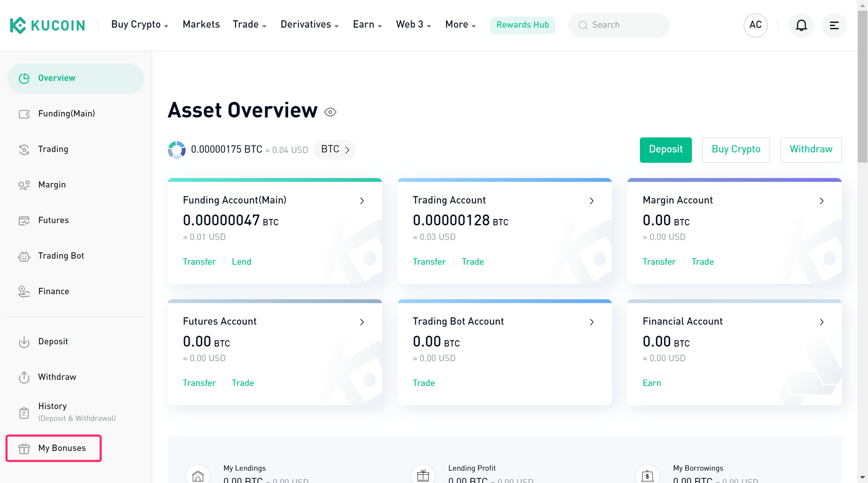Click the asset distribution donut chart

177,150
